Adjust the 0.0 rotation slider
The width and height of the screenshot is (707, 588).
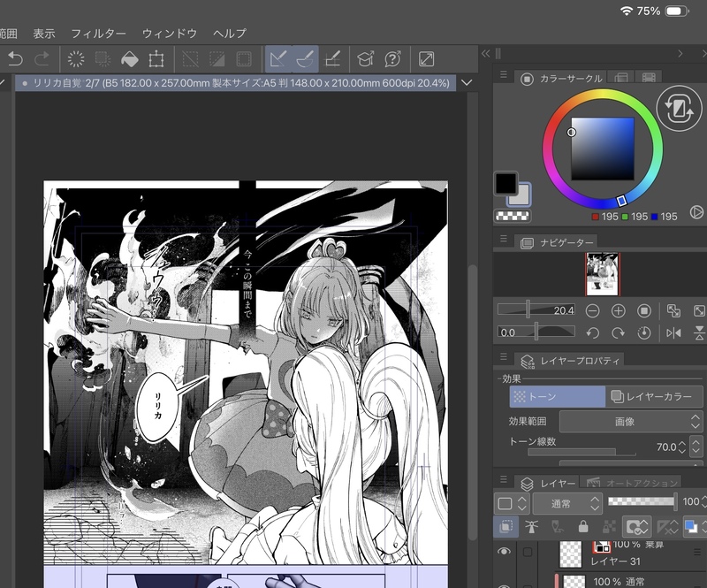(536, 332)
